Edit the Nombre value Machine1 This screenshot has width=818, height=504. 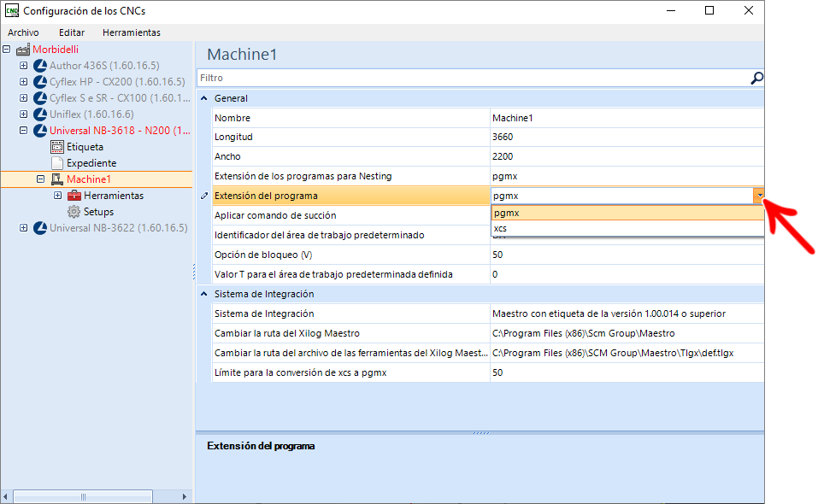627,118
